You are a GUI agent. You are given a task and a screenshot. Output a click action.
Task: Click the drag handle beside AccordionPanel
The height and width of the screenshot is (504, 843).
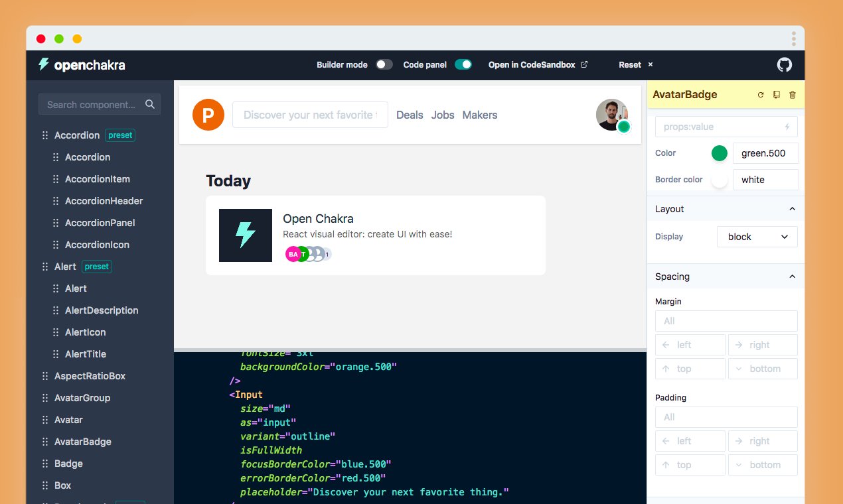click(x=56, y=223)
